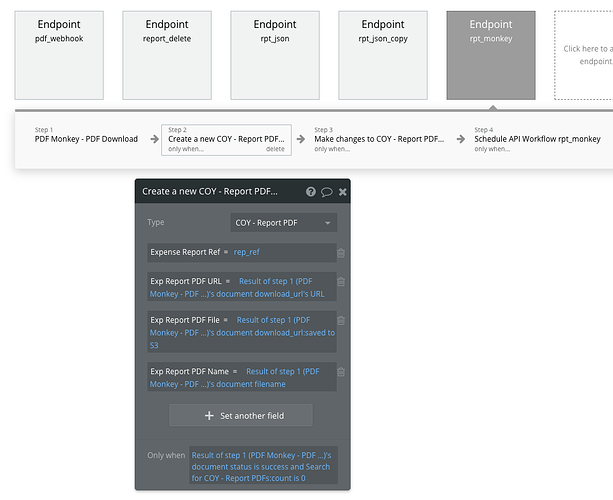Screen dimensions: 613x500
Task: Open comments on Create a new COY panel
Action: coord(327,191)
